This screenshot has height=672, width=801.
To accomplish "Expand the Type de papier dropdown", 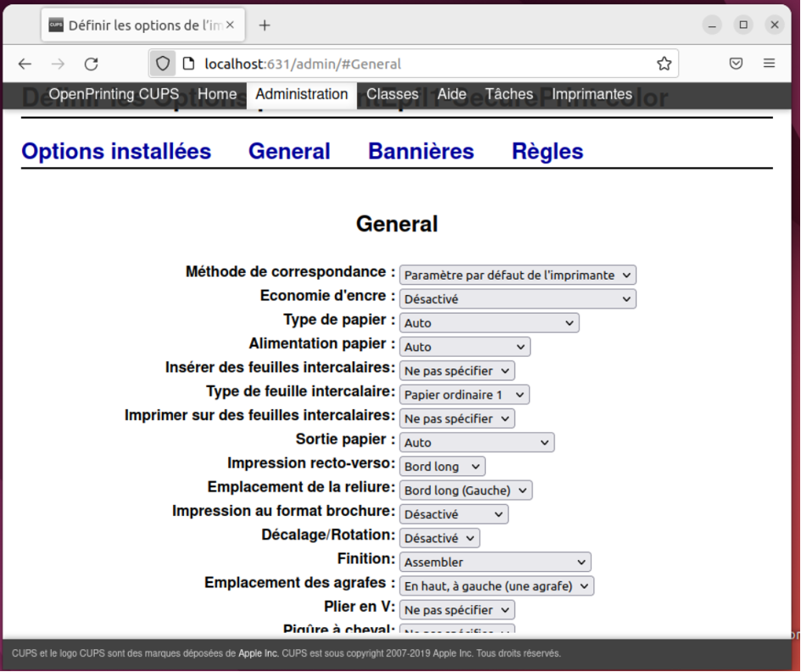I will (489, 323).
